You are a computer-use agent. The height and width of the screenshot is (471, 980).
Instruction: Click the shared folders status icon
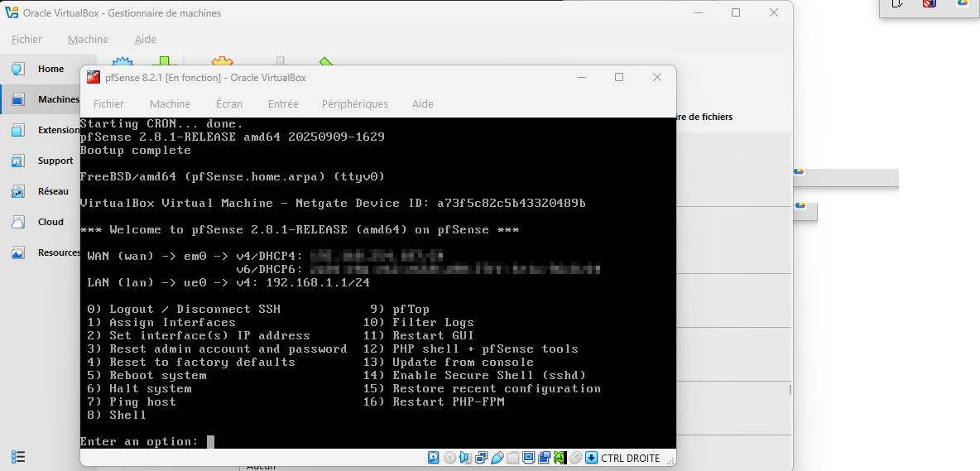click(x=512, y=458)
